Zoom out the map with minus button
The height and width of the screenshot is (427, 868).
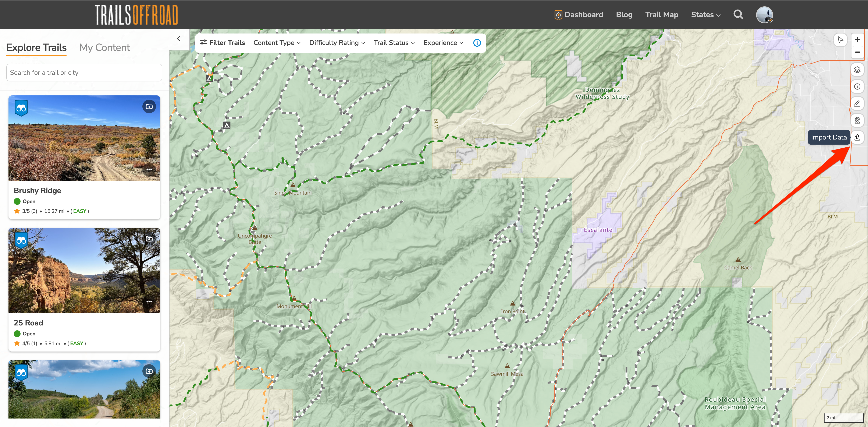tap(858, 52)
